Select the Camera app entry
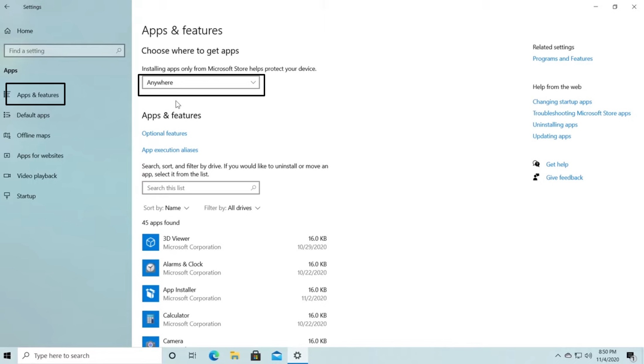Image resolution: width=644 pixels, height=364 pixels. (234, 341)
